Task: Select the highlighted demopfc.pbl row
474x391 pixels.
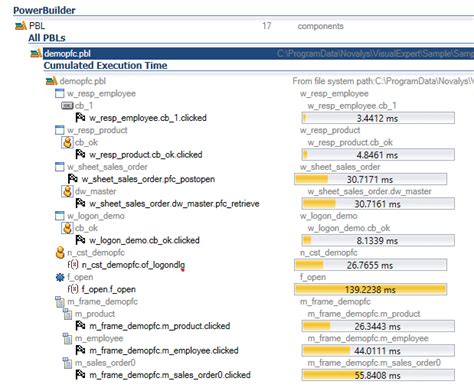Action: tap(258, 53)
